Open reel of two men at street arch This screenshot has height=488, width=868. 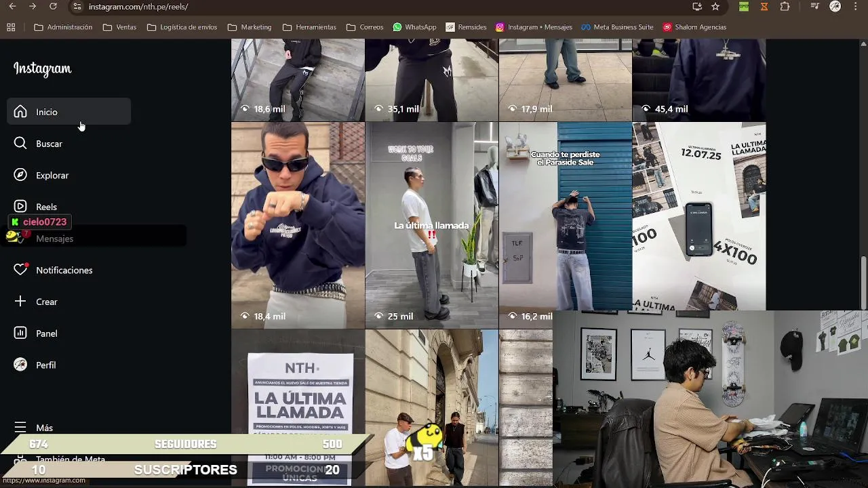[x=431, y=407]
